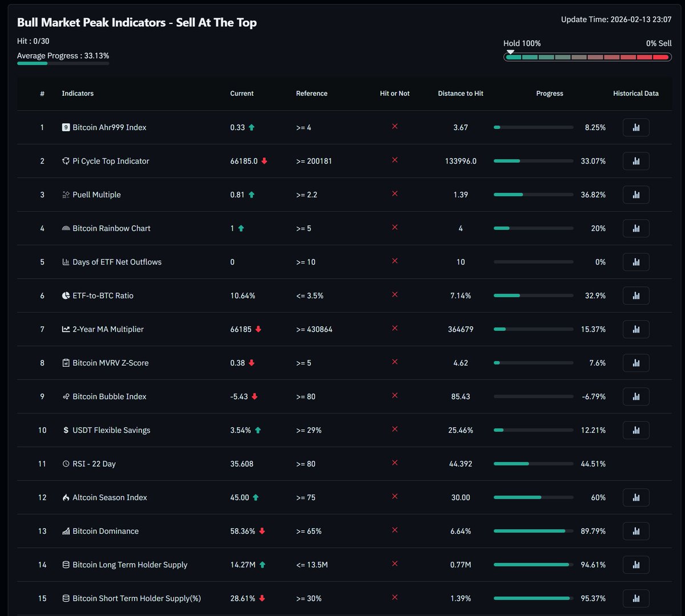
Task: Click the Distance to Hit column header
Action: click(461, 94)
